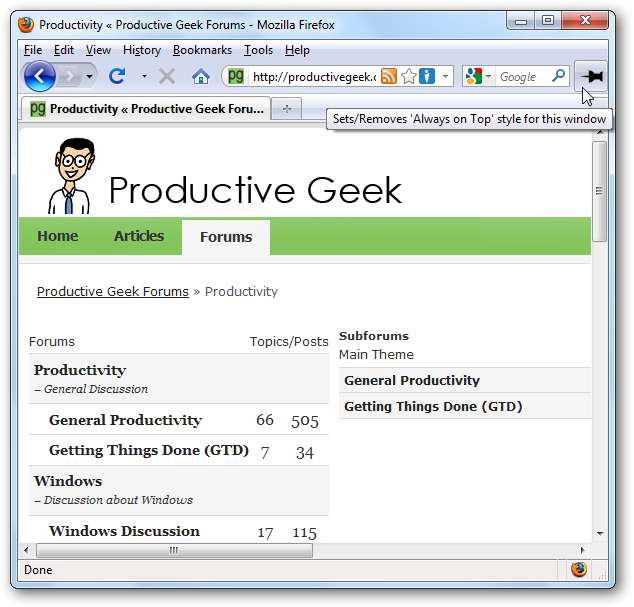Click the Topics/Posts column header

pyautogui.click(x=289, y=342)
